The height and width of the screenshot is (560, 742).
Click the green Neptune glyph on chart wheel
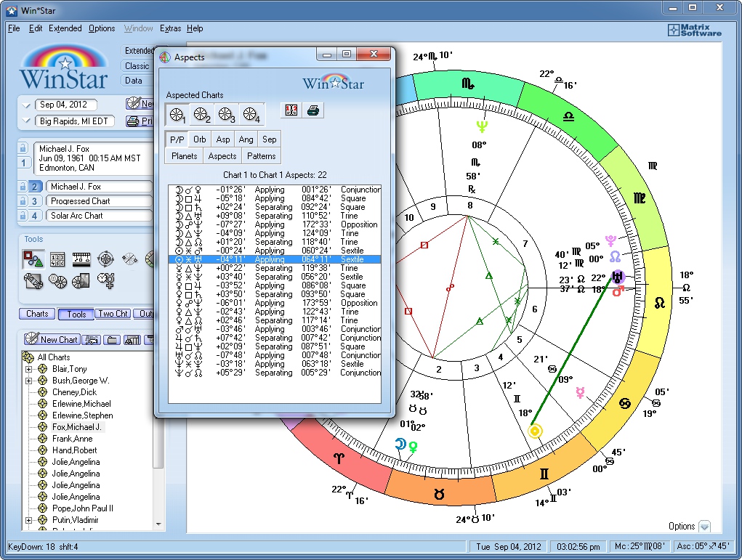(x=482, y=127)
